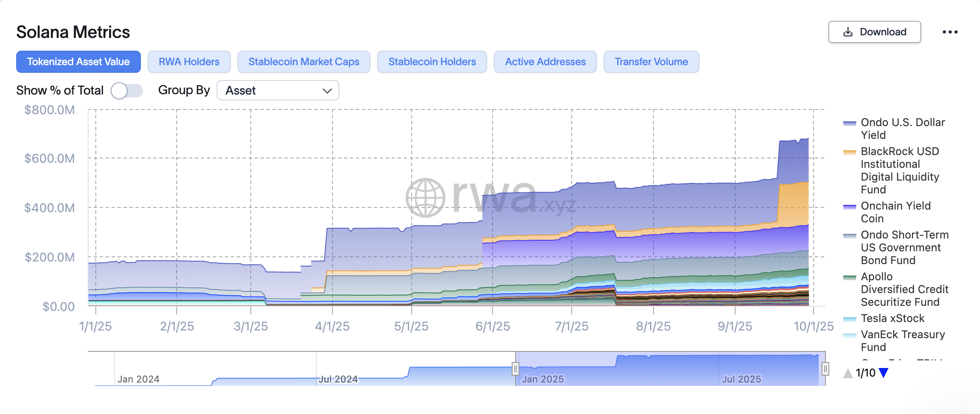The height and width of the screenshot is (414, 980).
Task: View the Stablecoin Holders tab
Action: 432,62
